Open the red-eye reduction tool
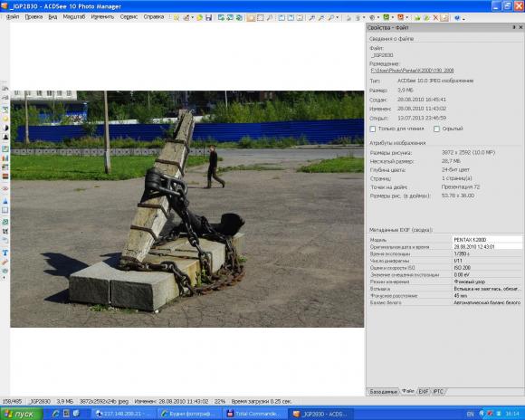The width and height of the screenshot is (525, 420). coord(5,188)
